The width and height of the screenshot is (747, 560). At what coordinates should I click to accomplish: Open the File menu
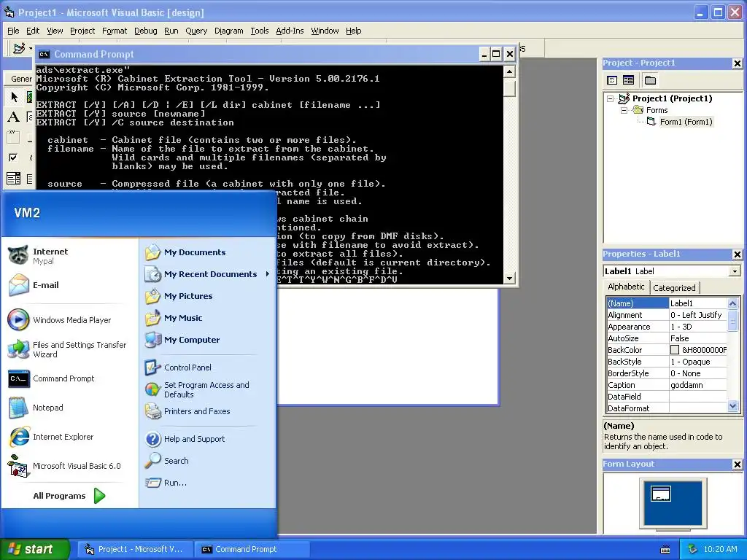coord(13,31)
